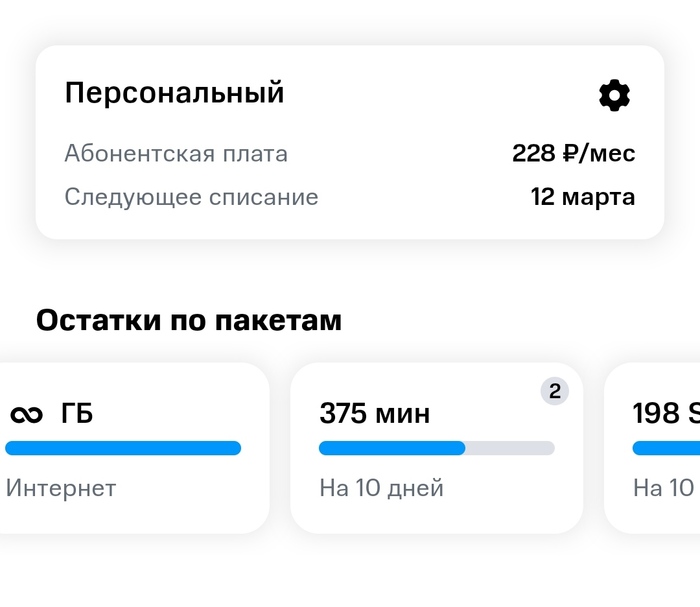Tap the 228 ₽/мес price

point(573,154)
